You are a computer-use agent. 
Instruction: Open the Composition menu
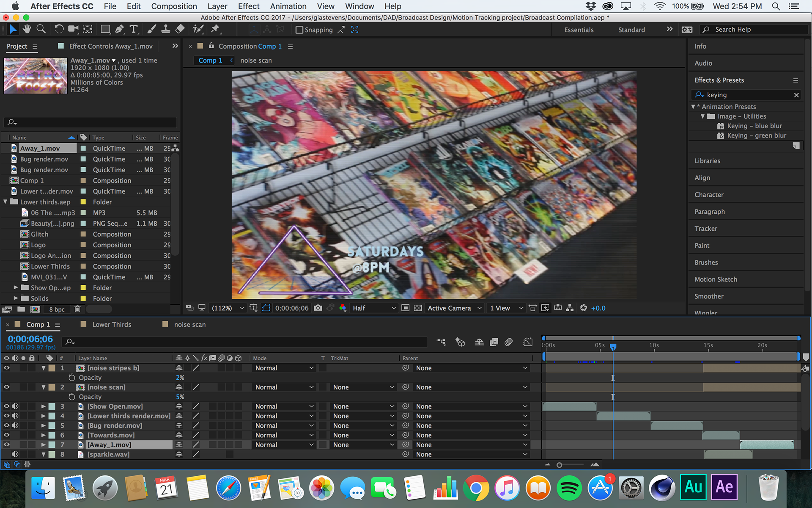click(x=174, y=6)
